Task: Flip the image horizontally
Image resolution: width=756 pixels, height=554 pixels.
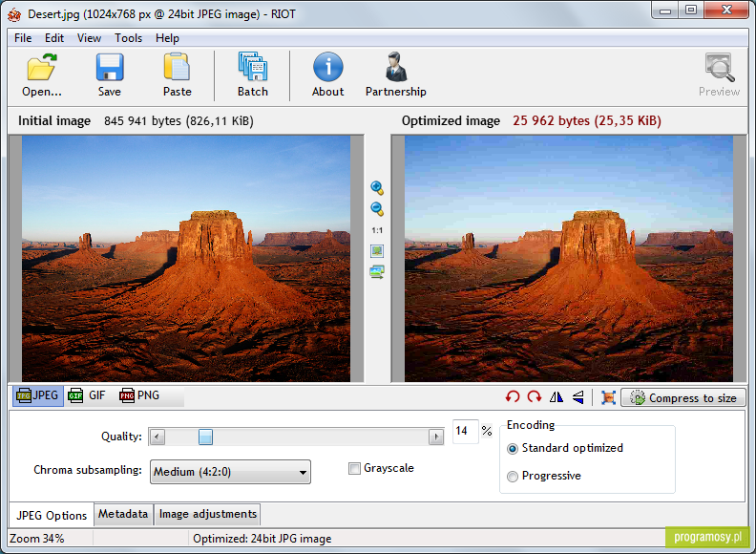Action: (x=556, y=397)
